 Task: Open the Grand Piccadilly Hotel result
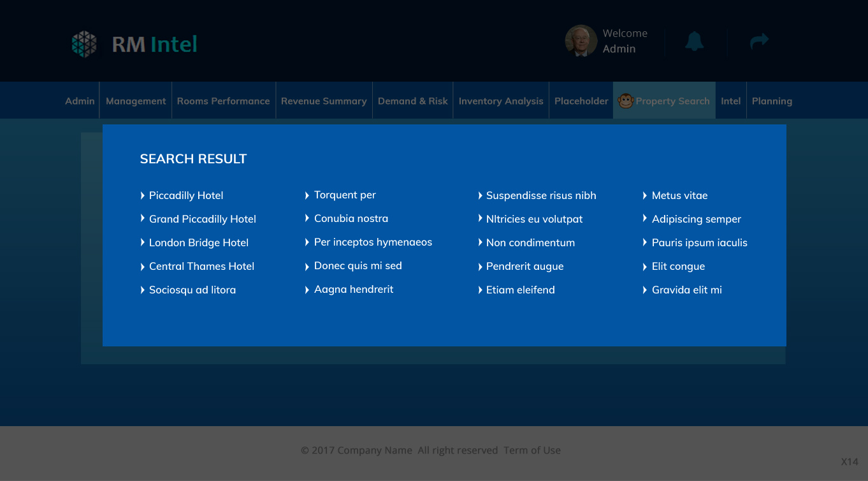click(202, 219)
